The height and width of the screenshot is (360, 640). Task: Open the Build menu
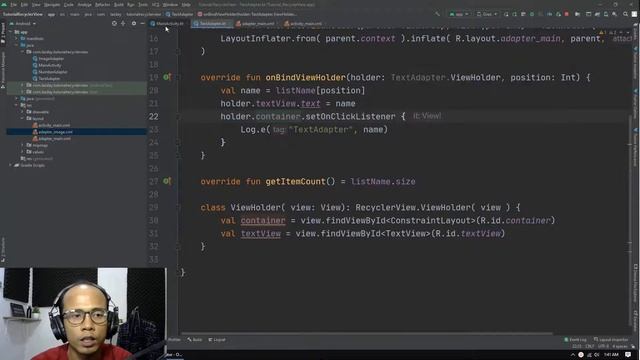(x=119, y=4)
